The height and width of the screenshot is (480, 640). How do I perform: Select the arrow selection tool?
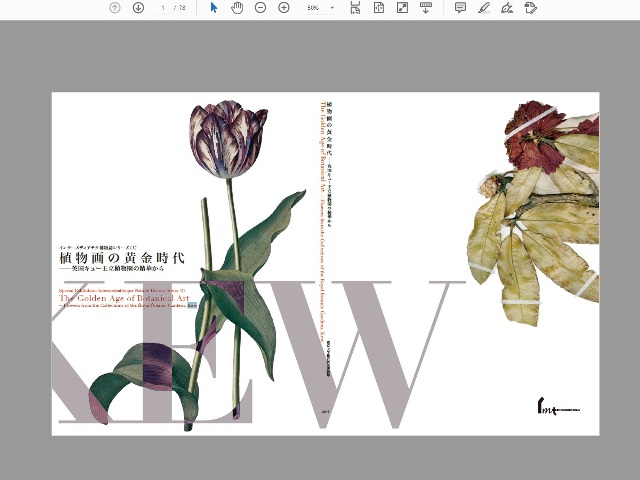coord(213,7)
